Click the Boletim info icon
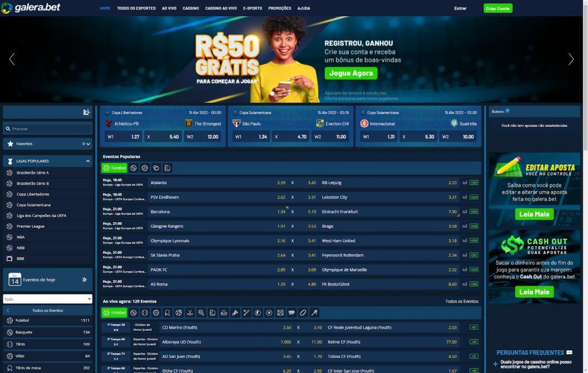 pos(507,111)
